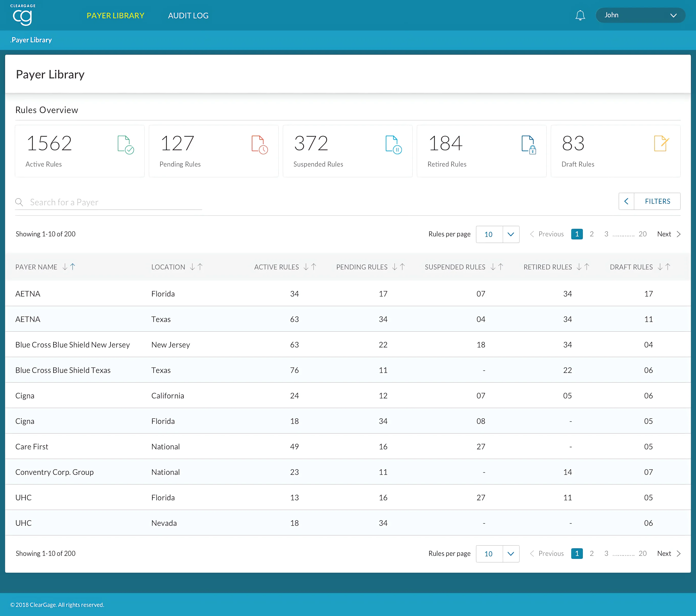Image resolution: width=696 pixels, height=616 pixels.
Task: Select the Care First payer row
Action: (348, 446)
